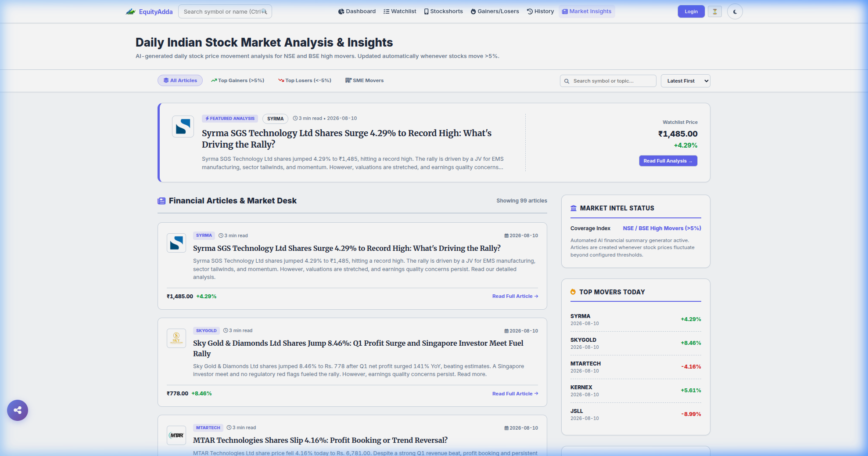Open Syrma SGS article title in list
This screenshot has width=868, height=456.
(x=347, y=248)
